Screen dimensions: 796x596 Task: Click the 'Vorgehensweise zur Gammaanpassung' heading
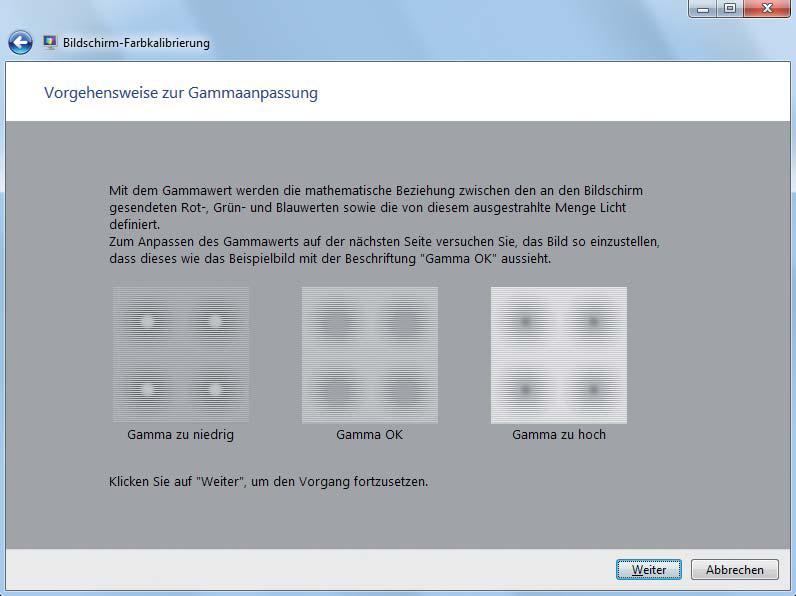click(181, 93)
